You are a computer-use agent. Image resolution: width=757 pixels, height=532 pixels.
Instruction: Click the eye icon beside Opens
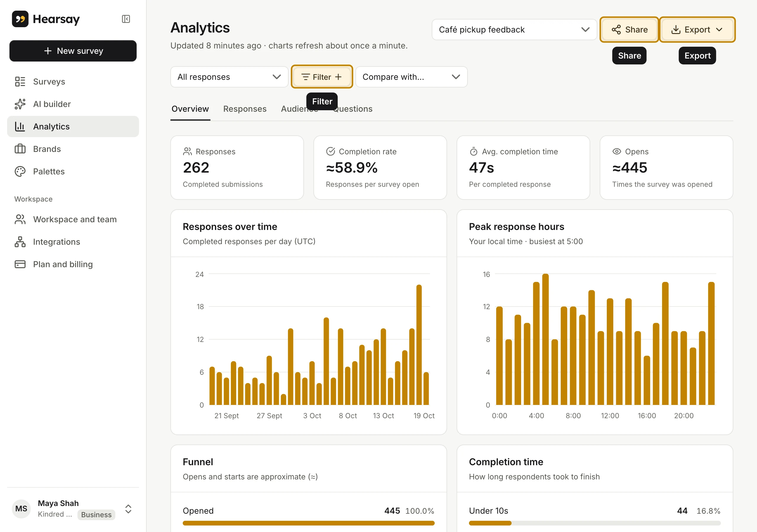(x=617, y=151)
